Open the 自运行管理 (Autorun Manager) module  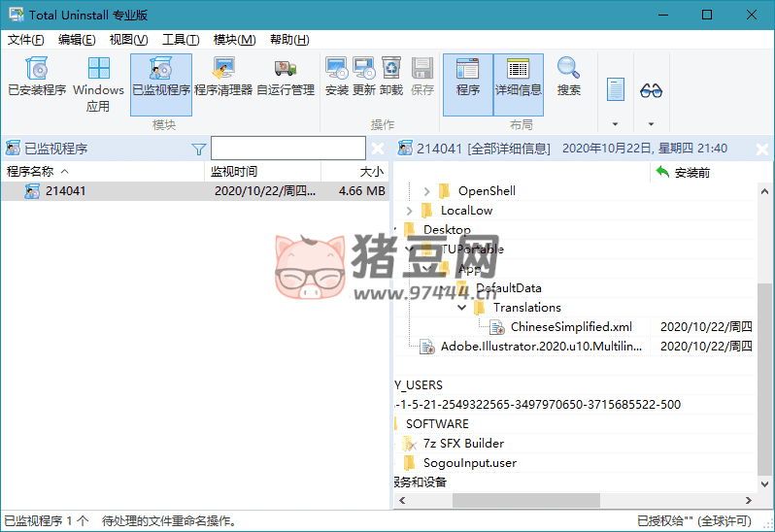tap(286, 77)
